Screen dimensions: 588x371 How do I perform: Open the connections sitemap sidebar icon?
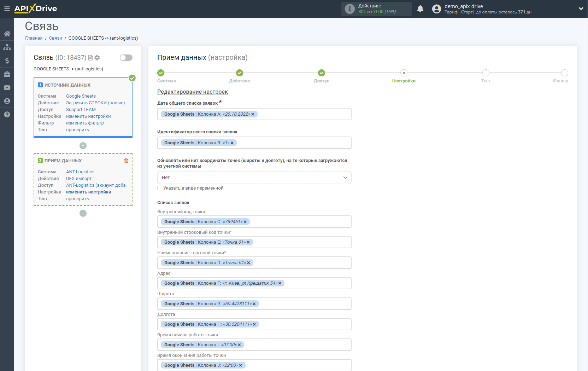click(x=7, y=47)
